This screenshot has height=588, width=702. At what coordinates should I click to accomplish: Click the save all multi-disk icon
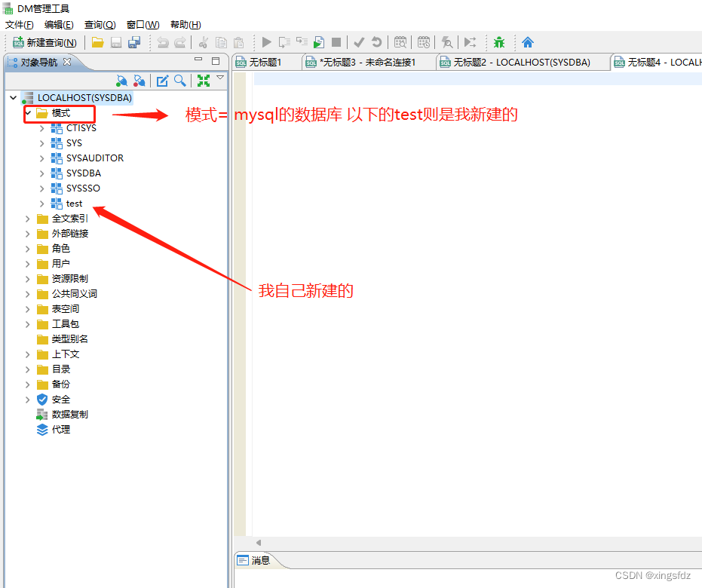[x=134, y=42]
